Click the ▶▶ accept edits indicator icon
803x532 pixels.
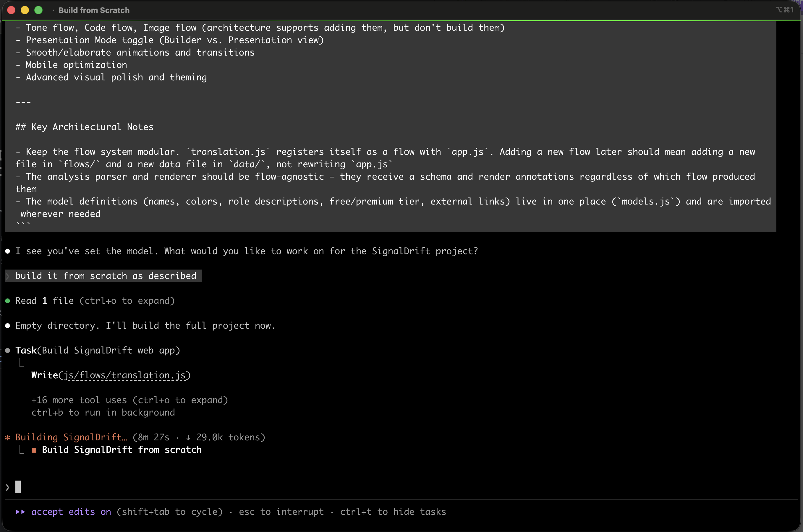tap(21, 512)
